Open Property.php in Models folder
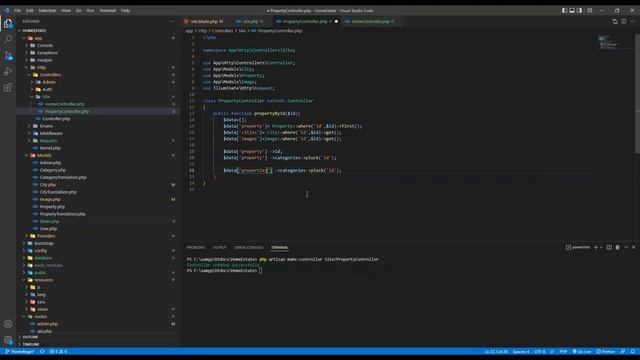The height and width of the screenshot is (360, 640). 98,207
